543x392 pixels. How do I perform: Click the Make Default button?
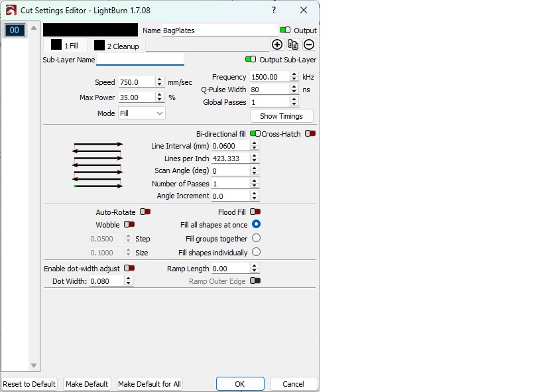click(x=87, y=384)
